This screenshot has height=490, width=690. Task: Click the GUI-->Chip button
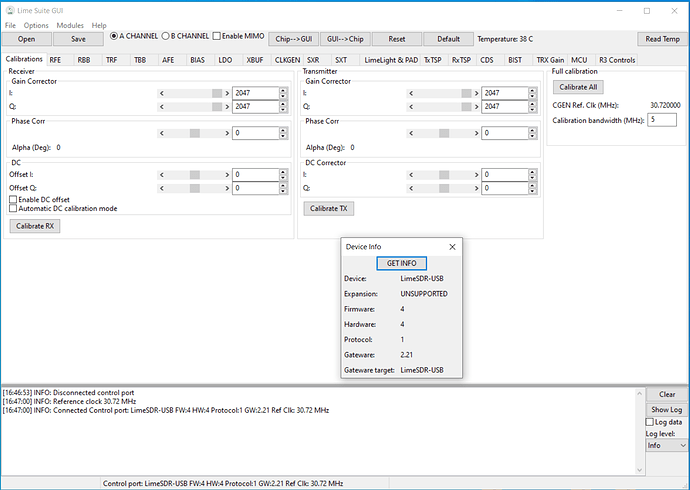coord(345,39)
